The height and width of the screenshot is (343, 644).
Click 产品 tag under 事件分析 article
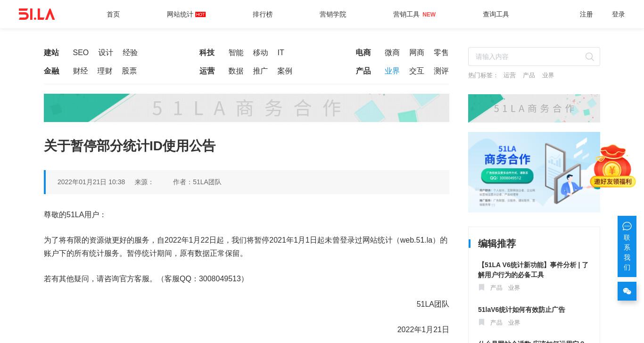pyautogui.click(x=496, y=288)
